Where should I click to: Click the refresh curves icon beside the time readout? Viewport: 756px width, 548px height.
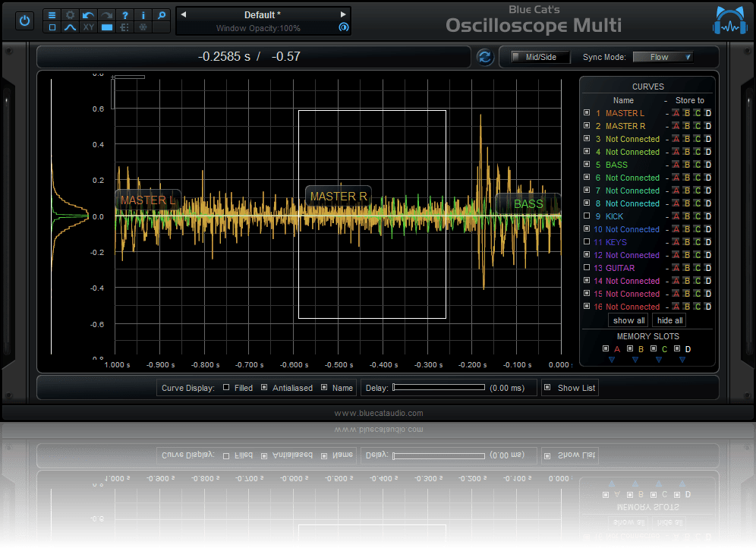[x=485, y=56]
